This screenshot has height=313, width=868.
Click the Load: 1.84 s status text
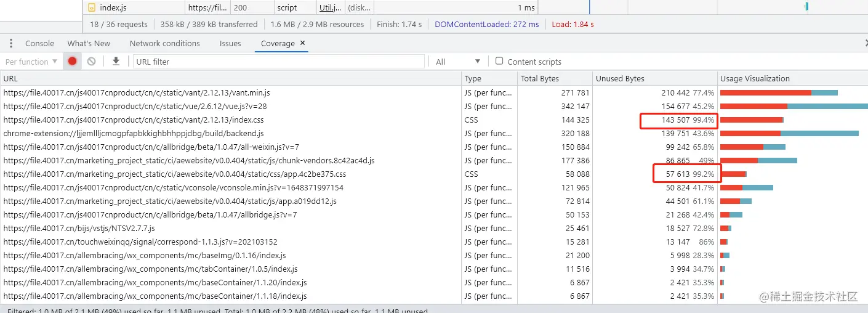pyautogui.click(x=573, y=25)
